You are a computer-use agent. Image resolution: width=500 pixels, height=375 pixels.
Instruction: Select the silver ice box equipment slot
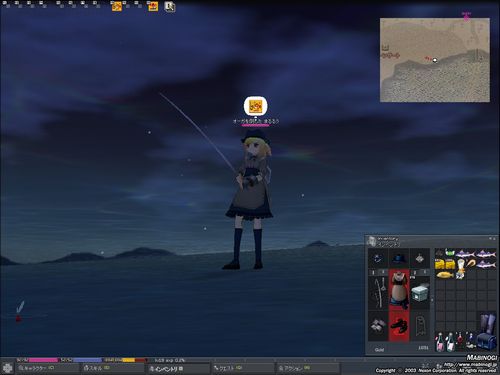(x=420, y=293)
